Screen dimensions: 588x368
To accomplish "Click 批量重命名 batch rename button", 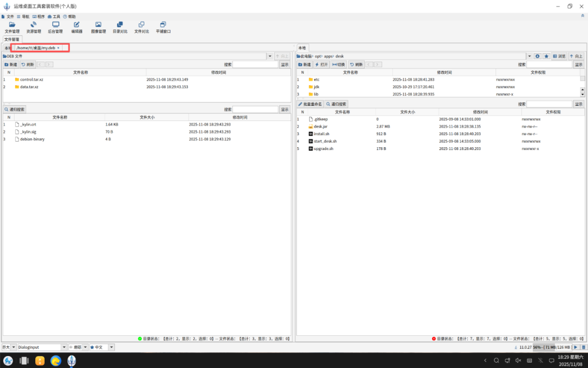I will pyautogui.click(x=310, y=104).
